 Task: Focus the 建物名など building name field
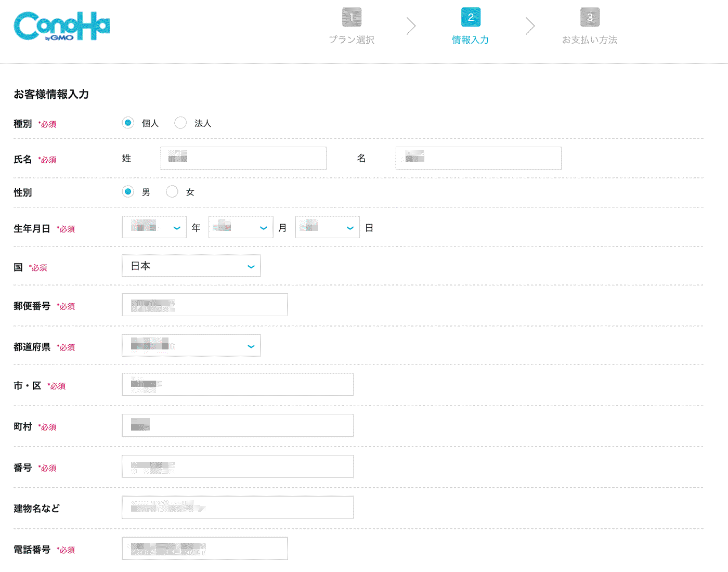pyautogui.click(x=238, y=508)
